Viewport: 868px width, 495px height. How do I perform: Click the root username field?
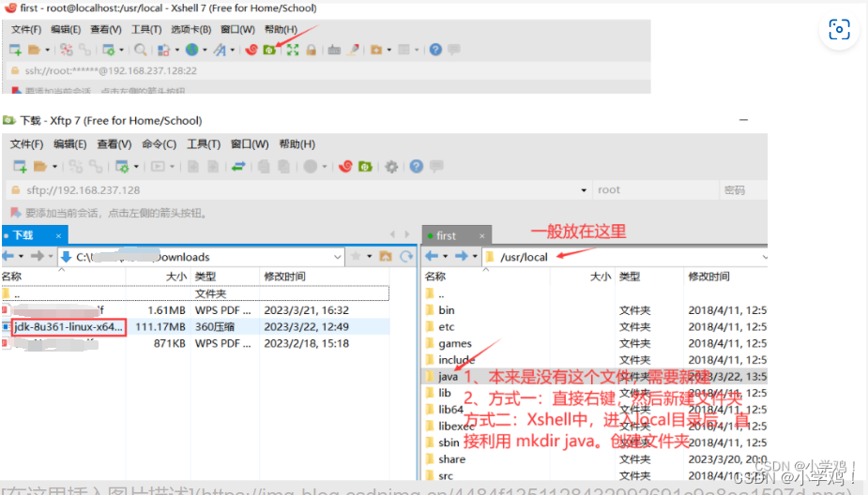pyautogui.click(x=655, y=190)
